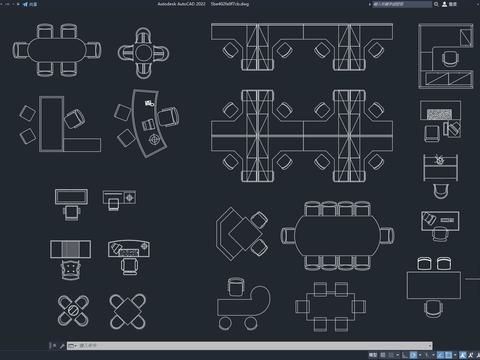Toggle object snap tracking in status bar
Image resolution: width=480 pixels, height=360 pixels.
(x=440, y=355)
